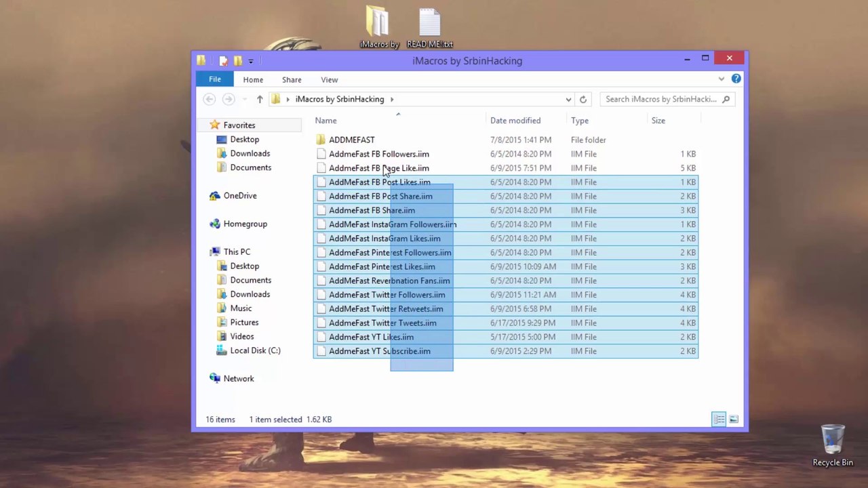Expand the ribbon with the chevron arrow
This screenshot has width=868, height=488.
click(722, 79)
